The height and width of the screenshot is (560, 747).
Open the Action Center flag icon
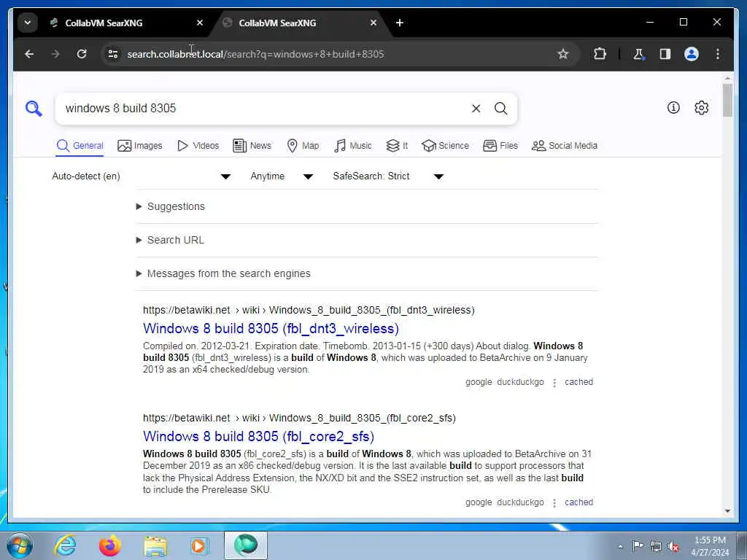point(638,545)
